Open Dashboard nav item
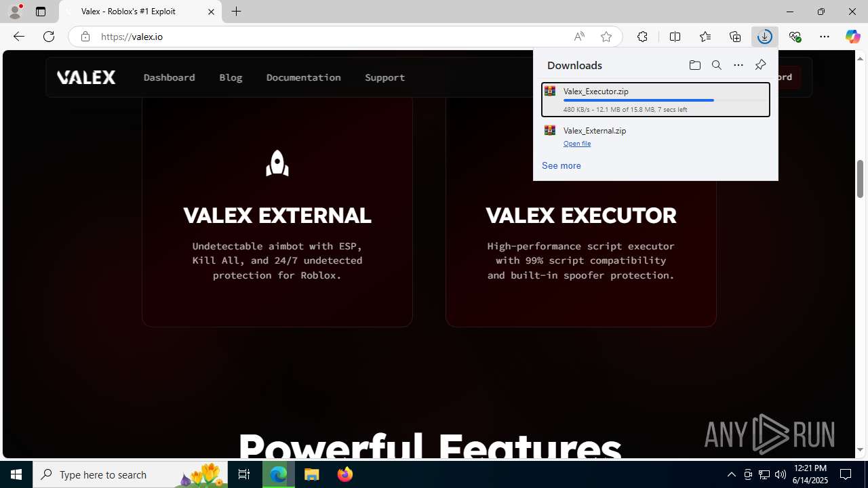This screenshot has width=868, height=488. point(169,77)
